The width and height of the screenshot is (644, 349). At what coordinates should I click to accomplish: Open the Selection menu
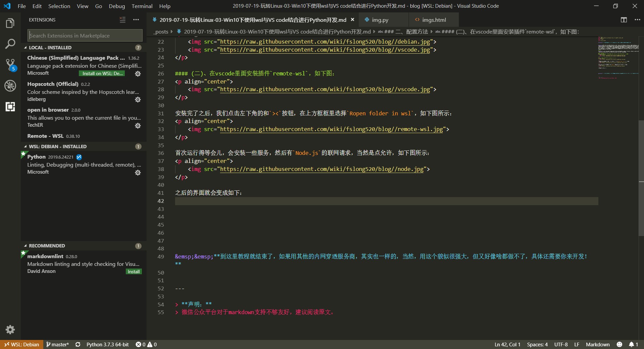[x=59, y=6]
